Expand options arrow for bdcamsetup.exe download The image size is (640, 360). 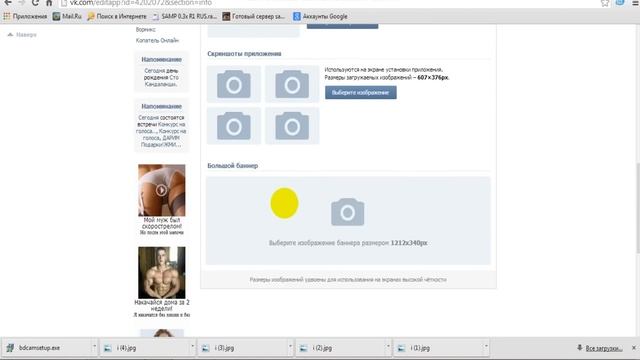94,347
